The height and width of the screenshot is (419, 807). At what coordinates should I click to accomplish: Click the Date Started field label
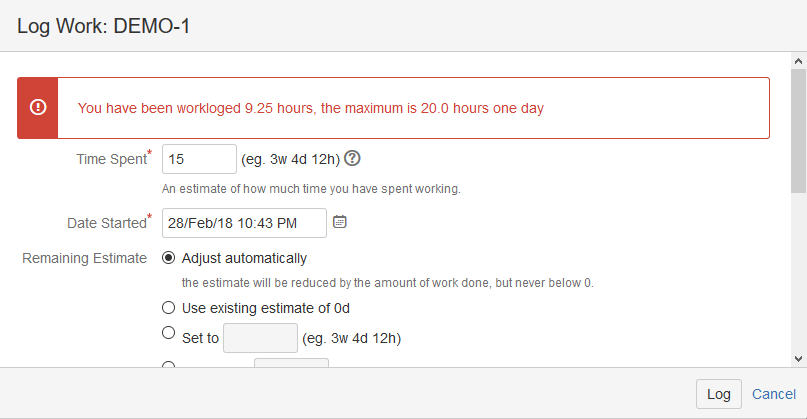(x=104, y=222)
